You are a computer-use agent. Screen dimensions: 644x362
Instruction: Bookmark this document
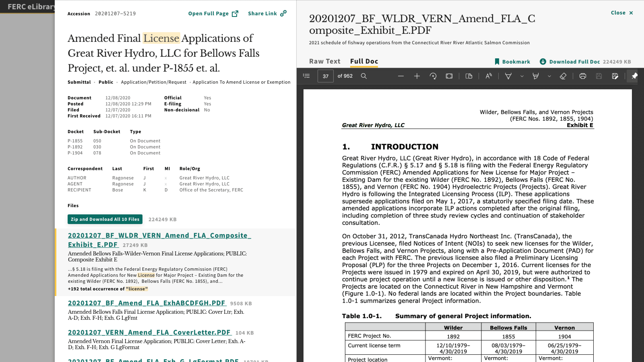coord(512,62)
